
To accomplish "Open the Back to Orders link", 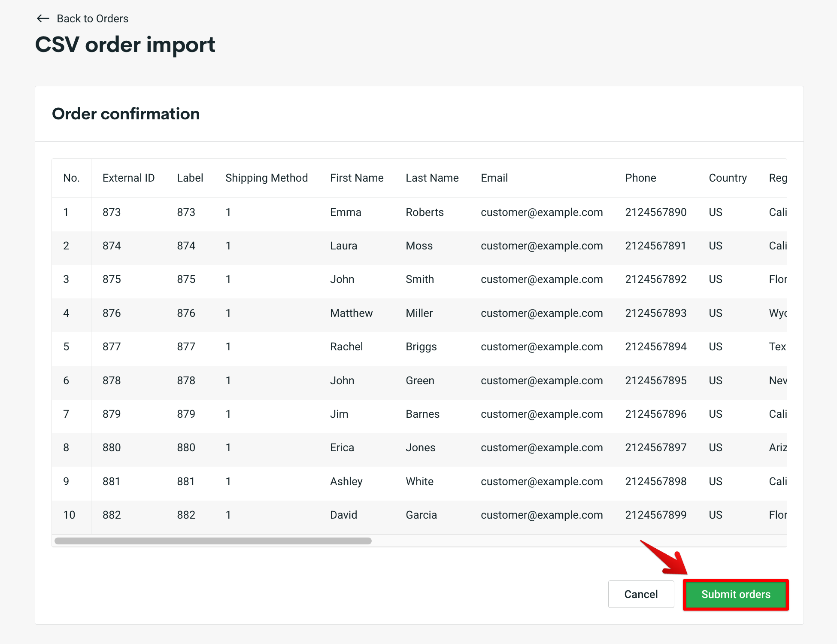I will click(x=92, y=18).
